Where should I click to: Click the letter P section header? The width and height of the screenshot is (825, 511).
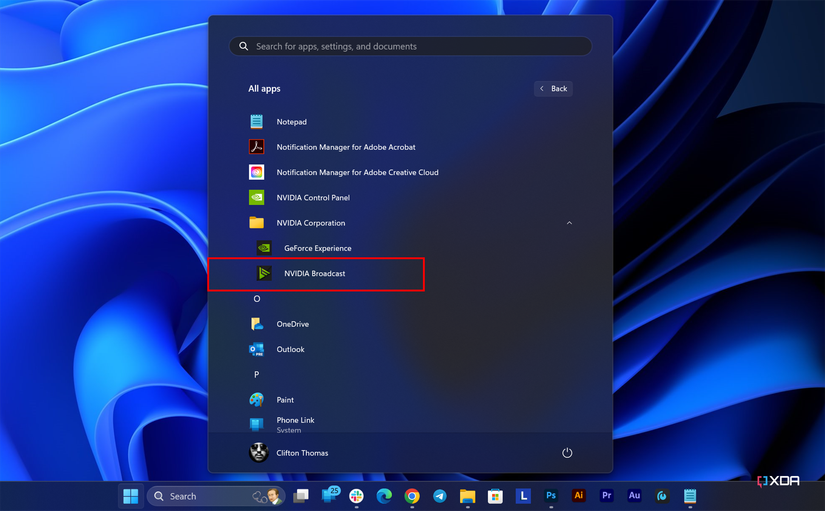(x=257, y=375)
